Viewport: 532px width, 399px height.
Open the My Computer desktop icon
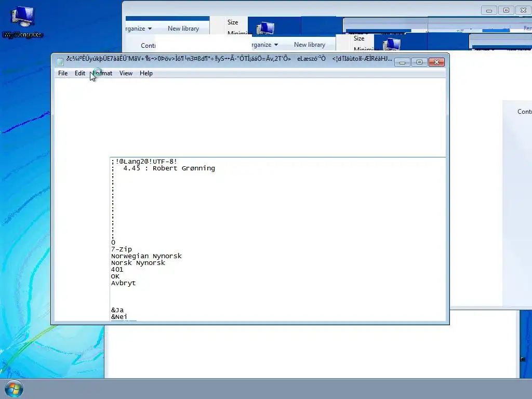coord(22,21)
